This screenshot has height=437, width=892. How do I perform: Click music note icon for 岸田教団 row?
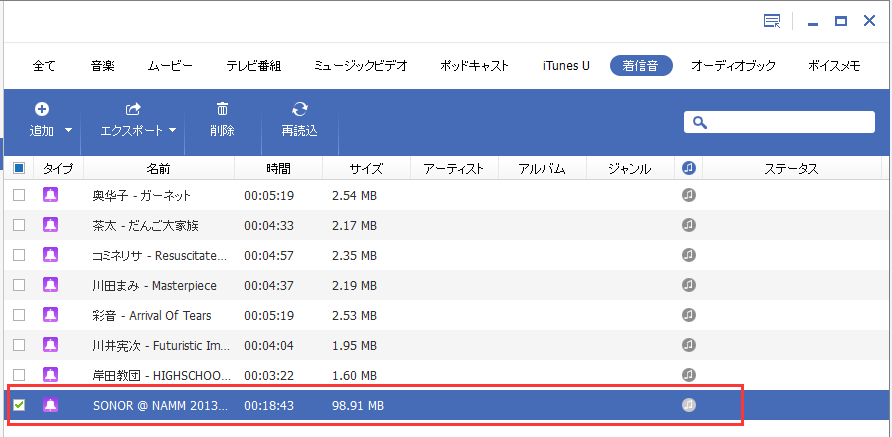point(689,374)
